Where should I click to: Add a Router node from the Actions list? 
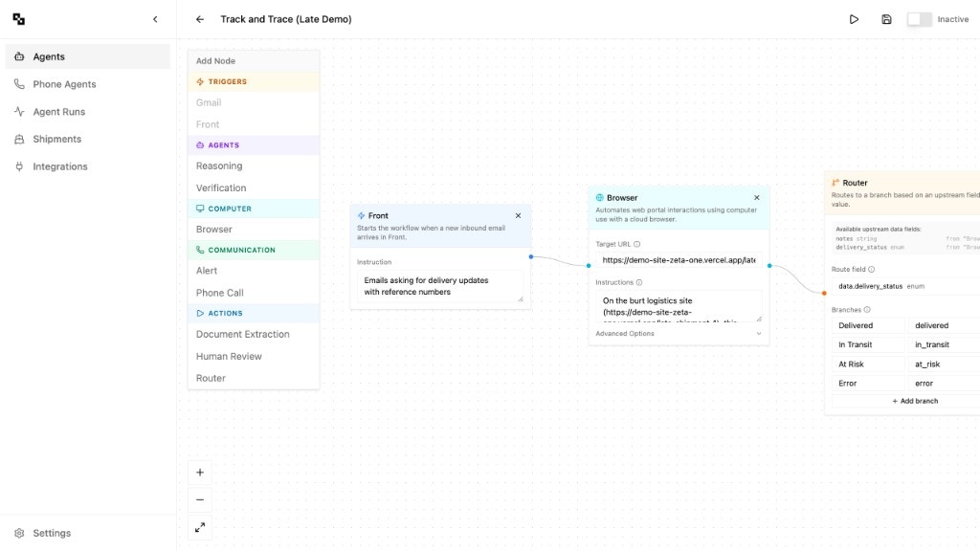coord(210,377)
